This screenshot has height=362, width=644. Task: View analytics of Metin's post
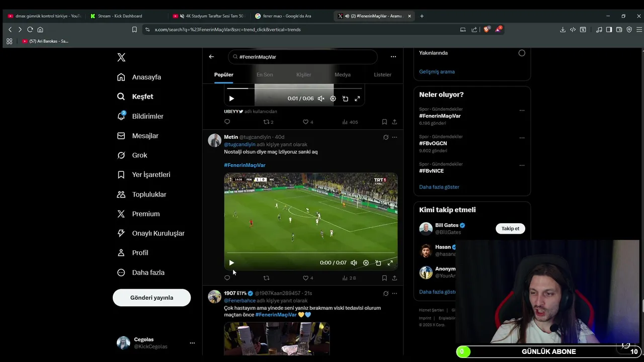[x=349, y=278]
